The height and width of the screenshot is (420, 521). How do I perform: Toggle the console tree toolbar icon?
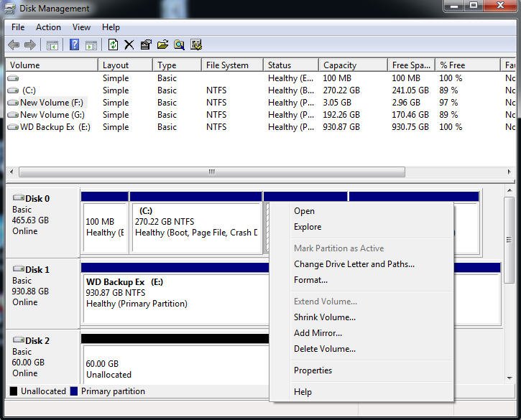(x=52, y=45)
